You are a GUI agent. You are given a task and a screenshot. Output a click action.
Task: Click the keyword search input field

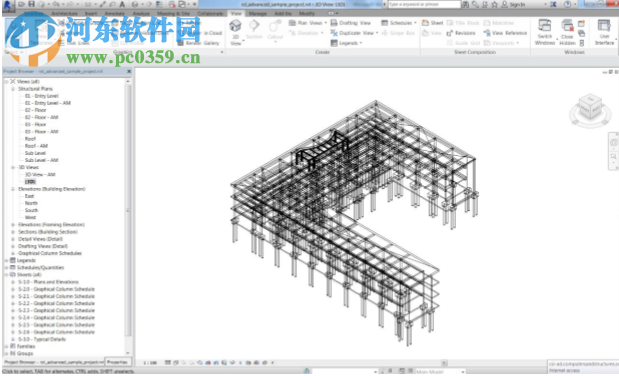tap(424, 4)
